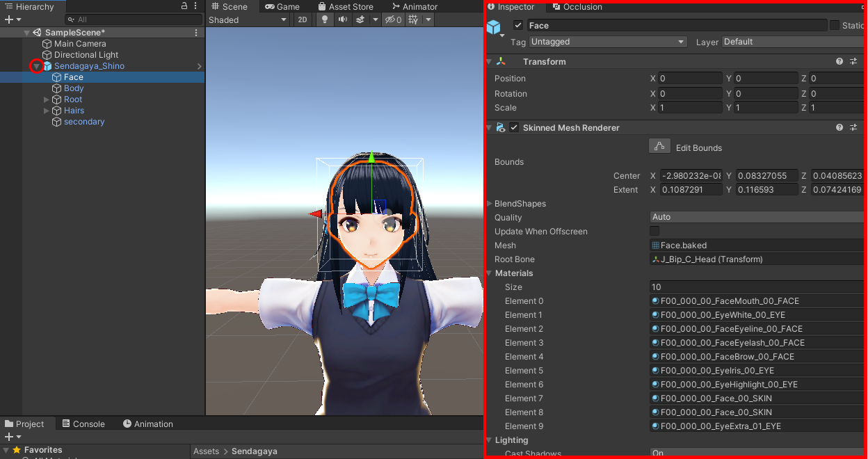Open Transform component preset settings icon
Screen dimensions: 868x459
853,61
